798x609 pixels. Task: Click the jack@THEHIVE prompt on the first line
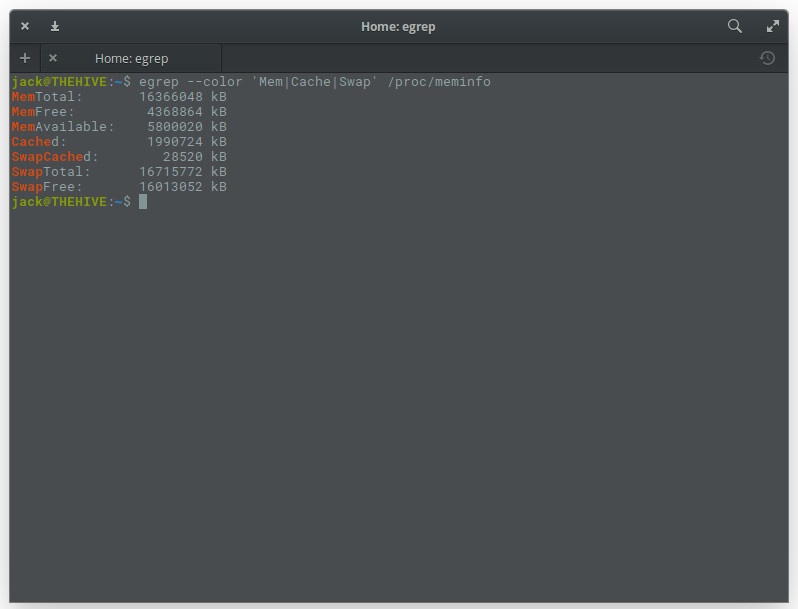58,82
